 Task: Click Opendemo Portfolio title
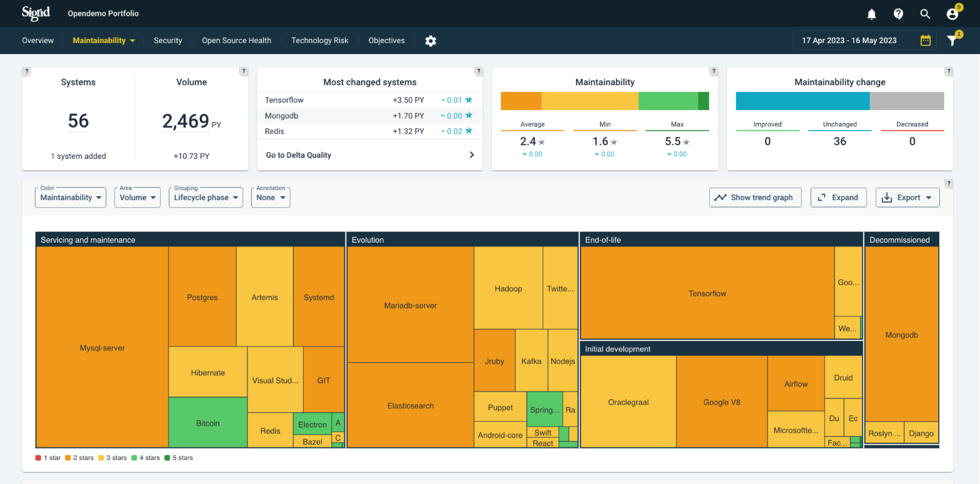[103, 14]
